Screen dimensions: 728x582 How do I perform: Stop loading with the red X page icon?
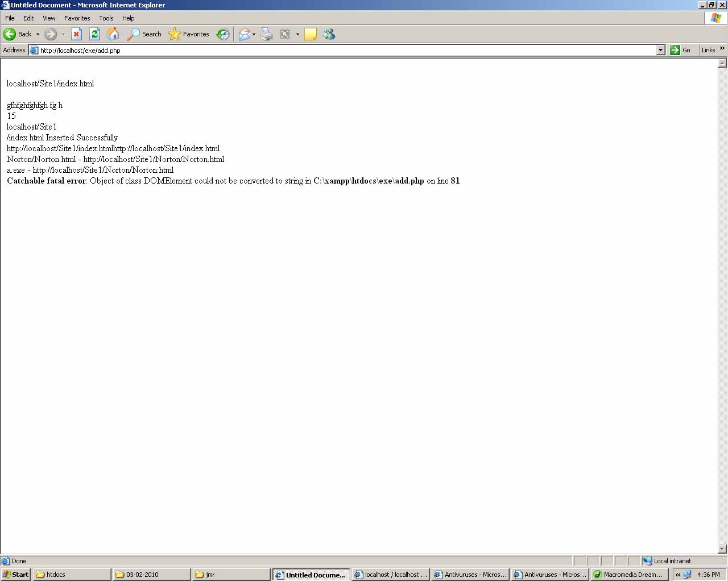(76, 34)
